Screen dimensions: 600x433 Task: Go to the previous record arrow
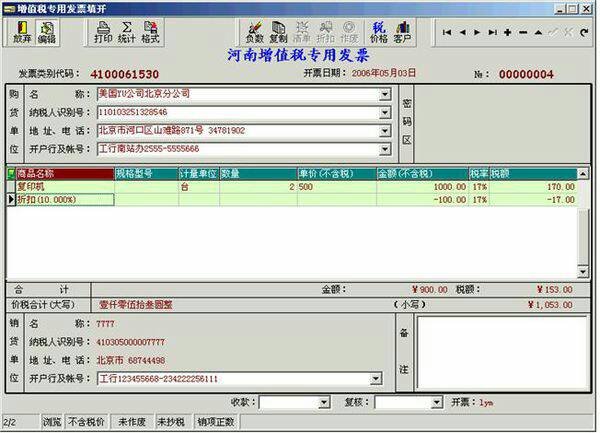462,33
